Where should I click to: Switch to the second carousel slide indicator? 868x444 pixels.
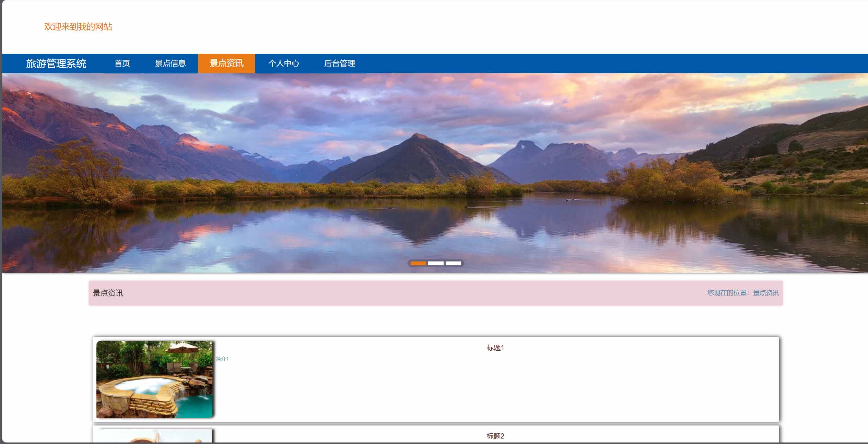pyautogui.click(x=436, y=264)
